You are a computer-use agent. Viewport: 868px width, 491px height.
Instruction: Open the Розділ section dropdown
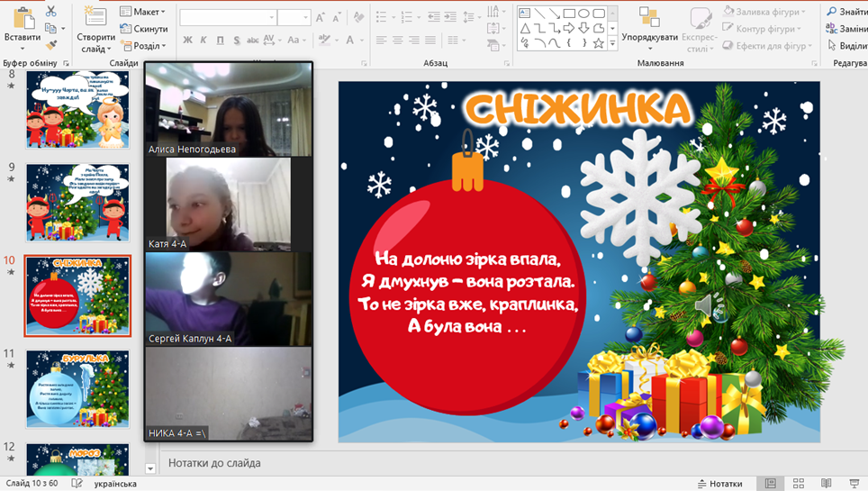coord(143,45)
